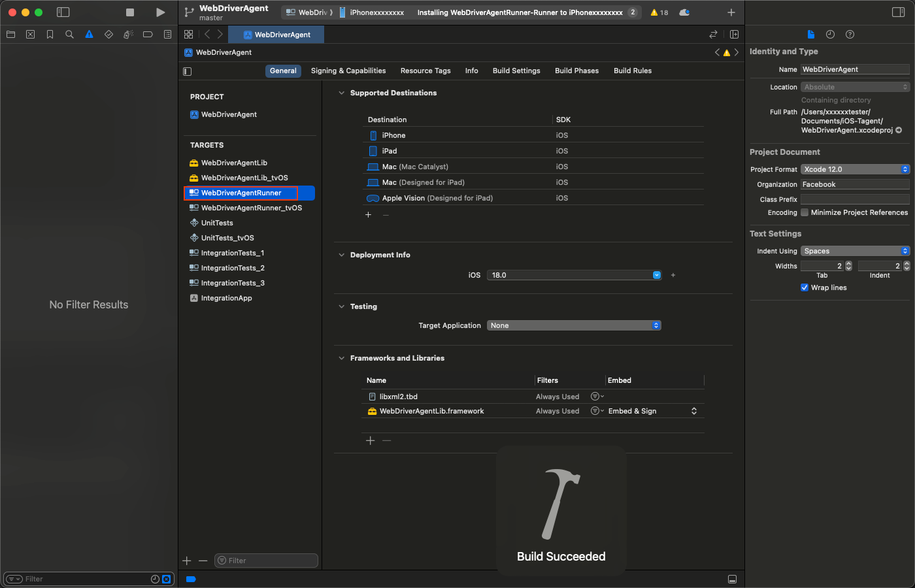
Task: Switch to Signing & Capabilities tab
Action: 348,71
